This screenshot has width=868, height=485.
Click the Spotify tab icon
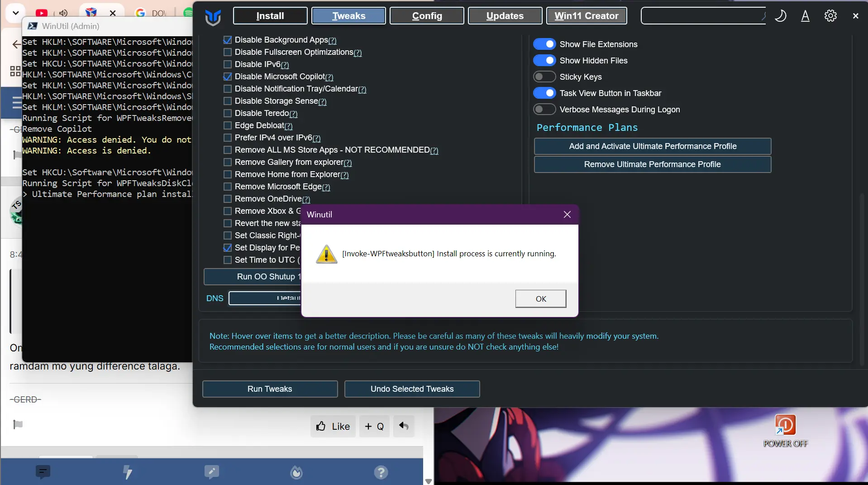point(188,13)
